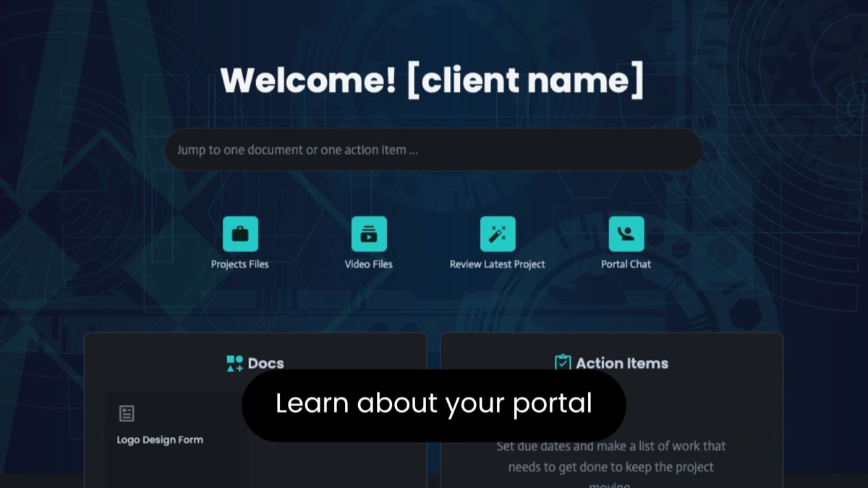868x488 pixels.
Task: Click the 'Review Latest Project' label
Action: 498,264
